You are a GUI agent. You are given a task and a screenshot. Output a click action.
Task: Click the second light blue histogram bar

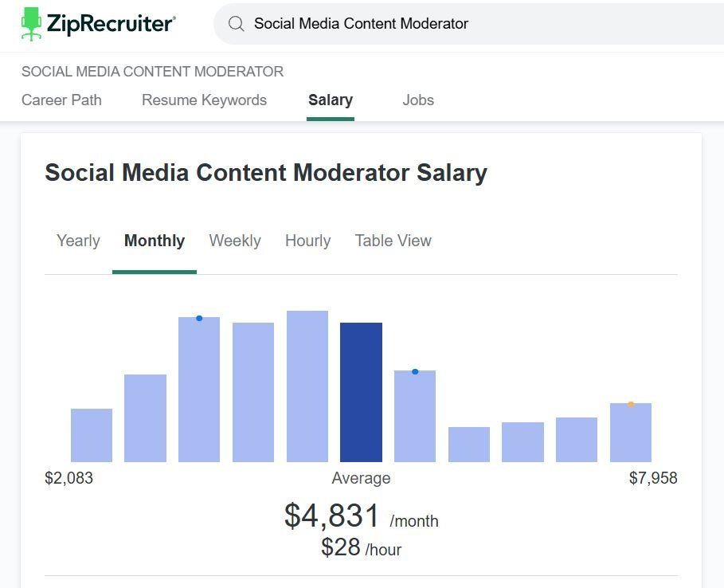[x=145, y=418]
